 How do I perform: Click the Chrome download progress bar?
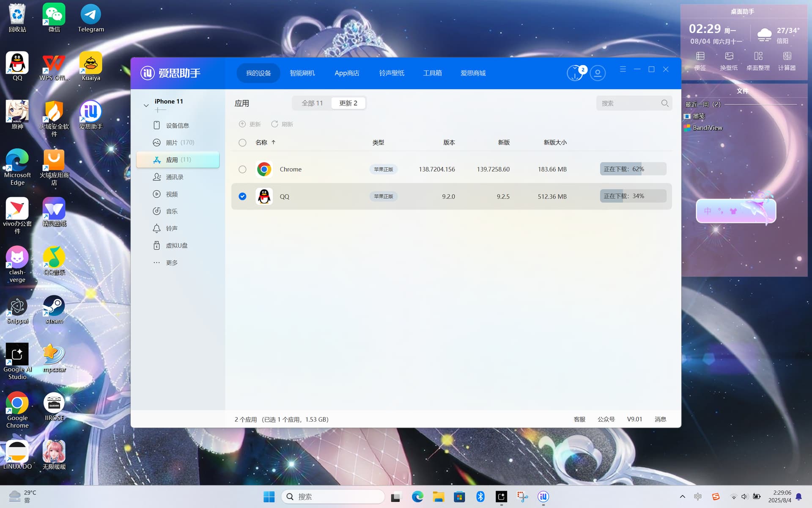coord(633,169)
